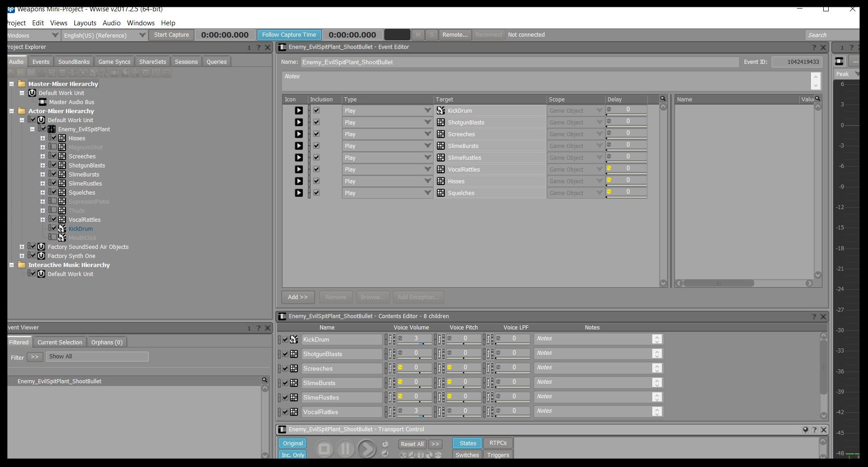Click the Event Editor panel icon in its title bar
This screenshot has height=467, width=868.
click(283, 47)
